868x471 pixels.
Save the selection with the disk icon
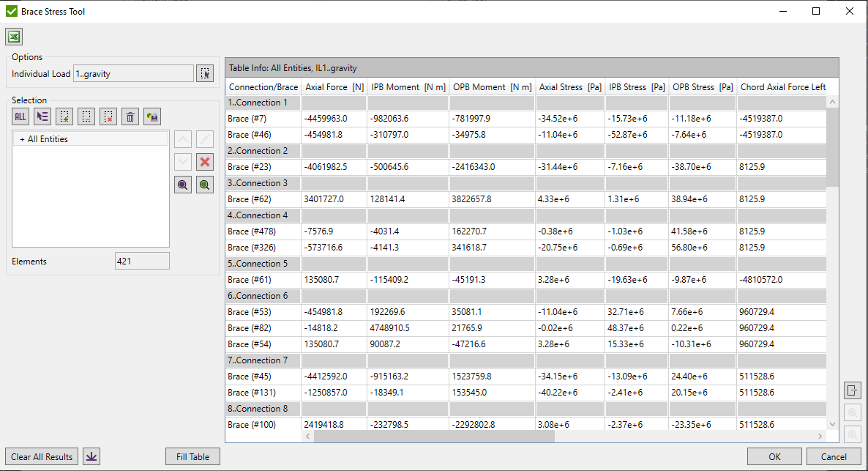tap(151, 116)
